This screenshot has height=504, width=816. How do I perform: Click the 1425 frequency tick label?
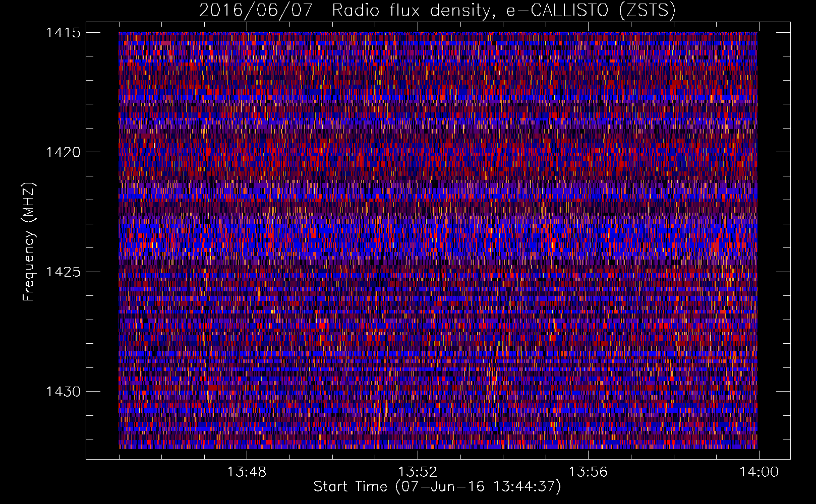pyautogui.click(x=64, y=272)
